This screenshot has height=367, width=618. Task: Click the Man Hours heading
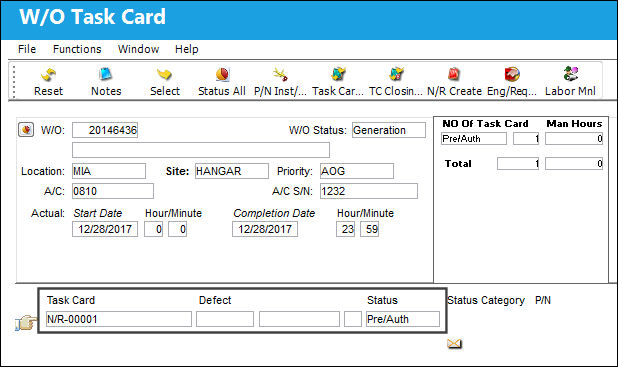(574, 124)
